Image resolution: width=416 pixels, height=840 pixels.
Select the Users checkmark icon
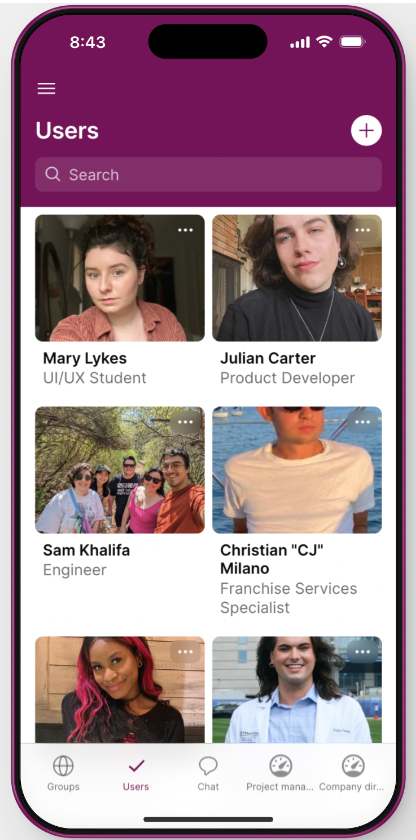136,766
